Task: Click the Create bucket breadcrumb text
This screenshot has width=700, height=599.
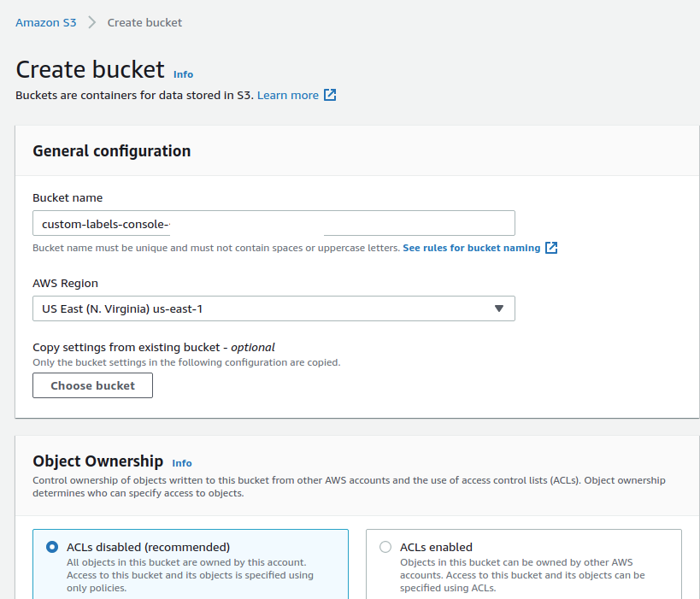Action: coord(144,23)
